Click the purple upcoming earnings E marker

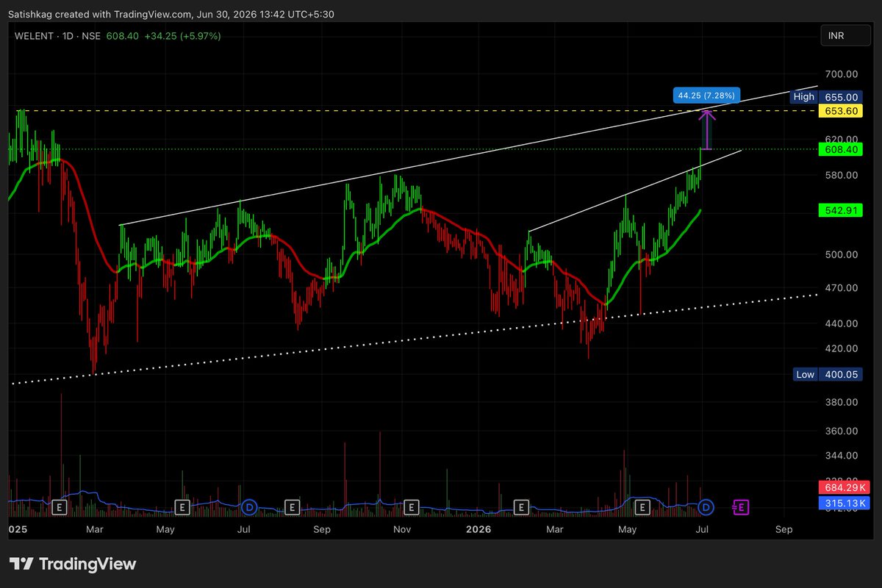point(741,507)
